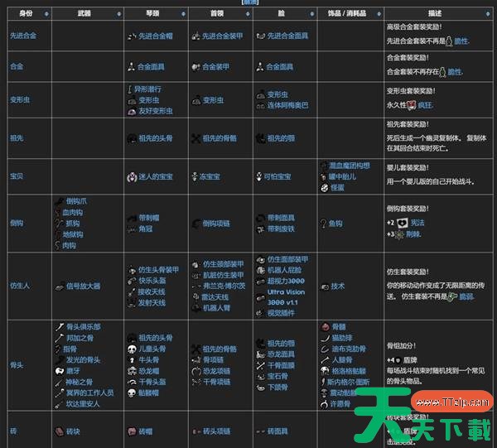This screenshot has width=497, height=448.
Task: Open the 超视力3000 link
Action: click(x=286, y=281)
